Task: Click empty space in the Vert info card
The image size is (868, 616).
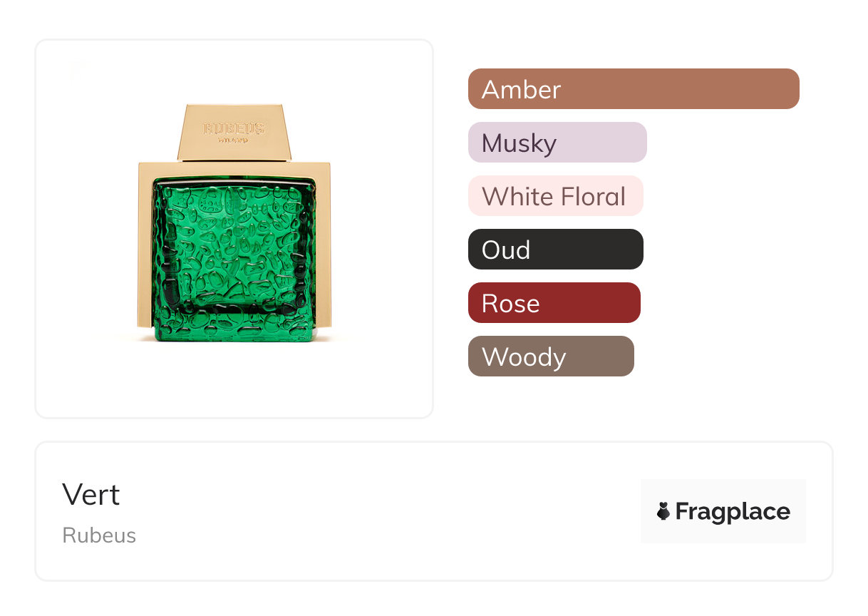Action: [x=392, y=513]
